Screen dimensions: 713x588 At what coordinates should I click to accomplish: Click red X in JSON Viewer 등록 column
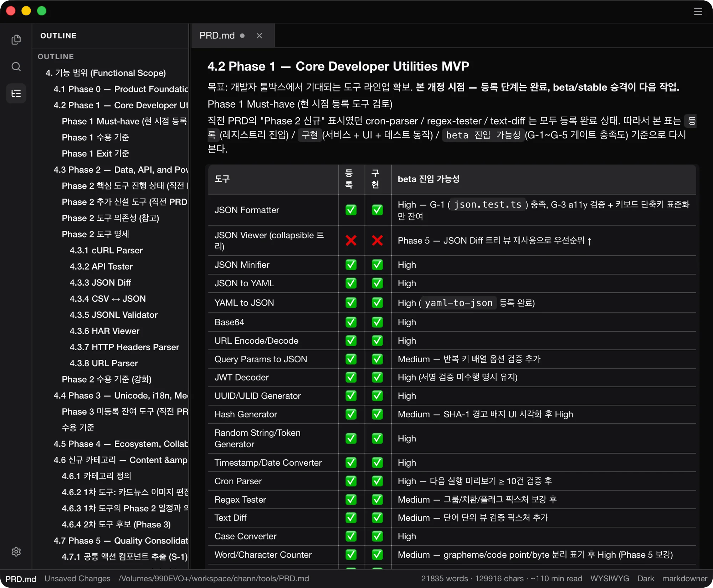click(x=351, y=240)
